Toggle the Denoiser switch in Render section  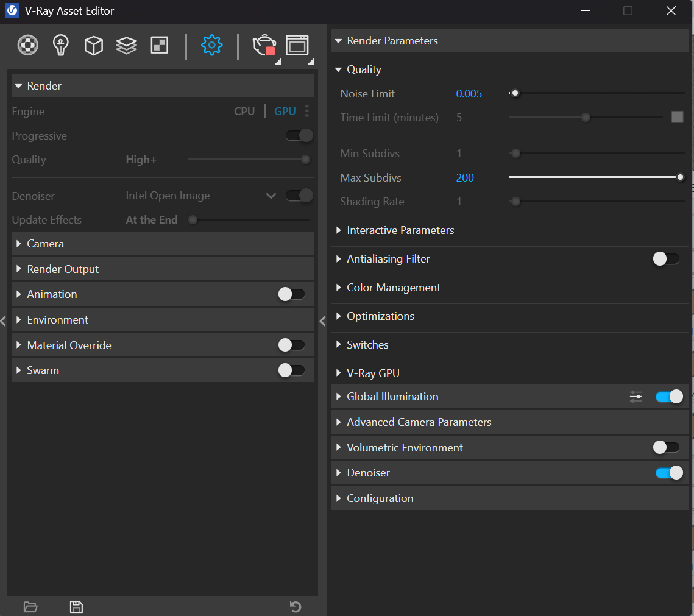[299, 195]
